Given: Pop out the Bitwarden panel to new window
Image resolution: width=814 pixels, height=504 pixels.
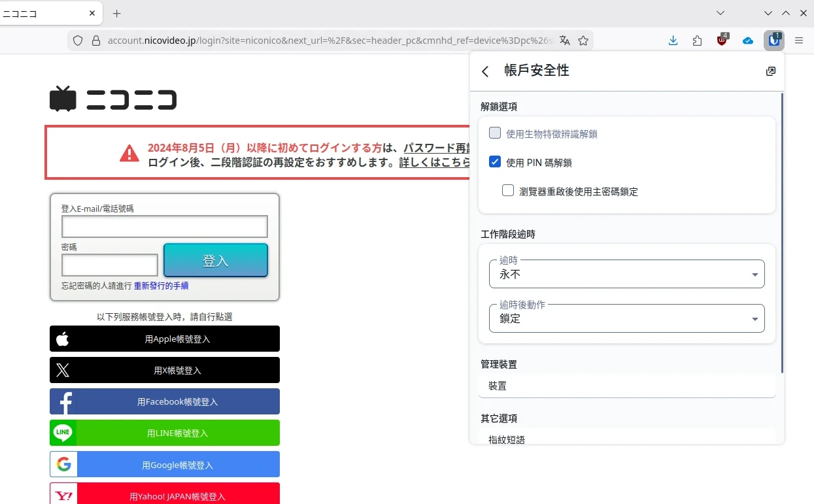Looking at the screenshot, I should point(771,71).
